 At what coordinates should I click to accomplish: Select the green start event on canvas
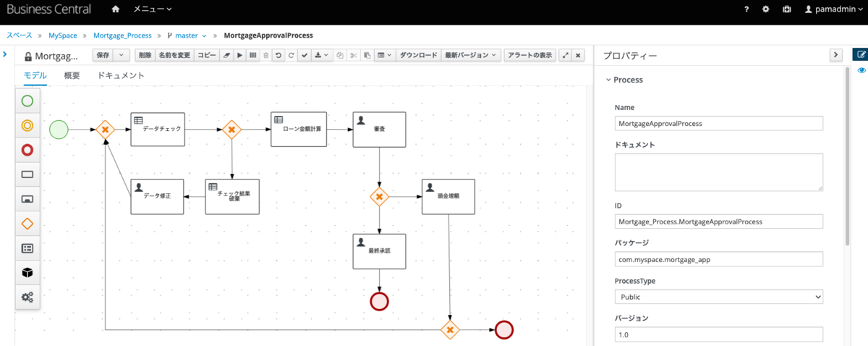click(59, 130)
